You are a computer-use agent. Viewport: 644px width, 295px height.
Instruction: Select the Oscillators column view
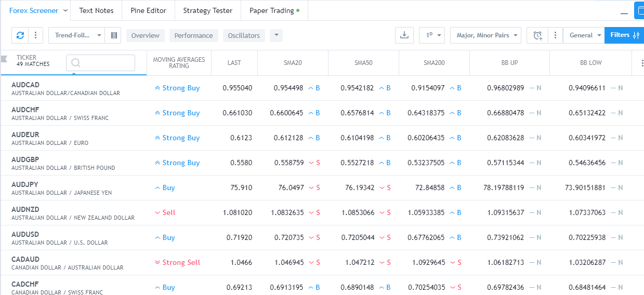244,35
